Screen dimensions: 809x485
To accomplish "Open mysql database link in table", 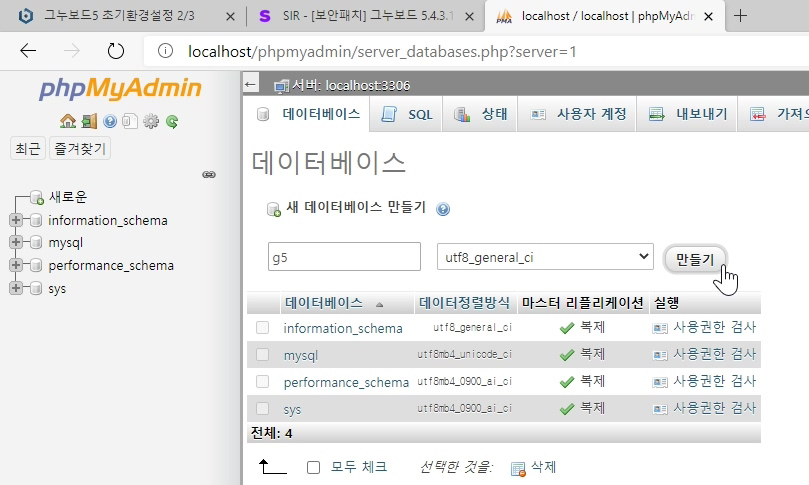I will point(301,355).
